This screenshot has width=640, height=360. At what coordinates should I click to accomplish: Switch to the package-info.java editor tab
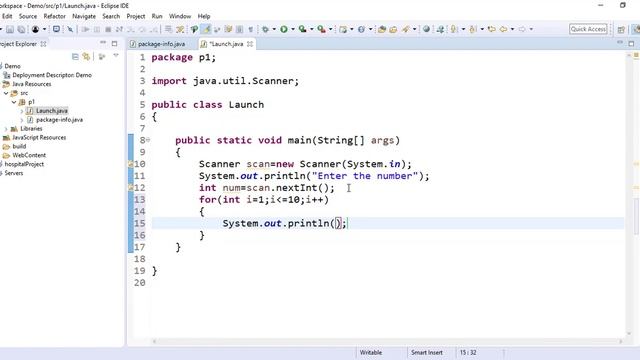157,44
